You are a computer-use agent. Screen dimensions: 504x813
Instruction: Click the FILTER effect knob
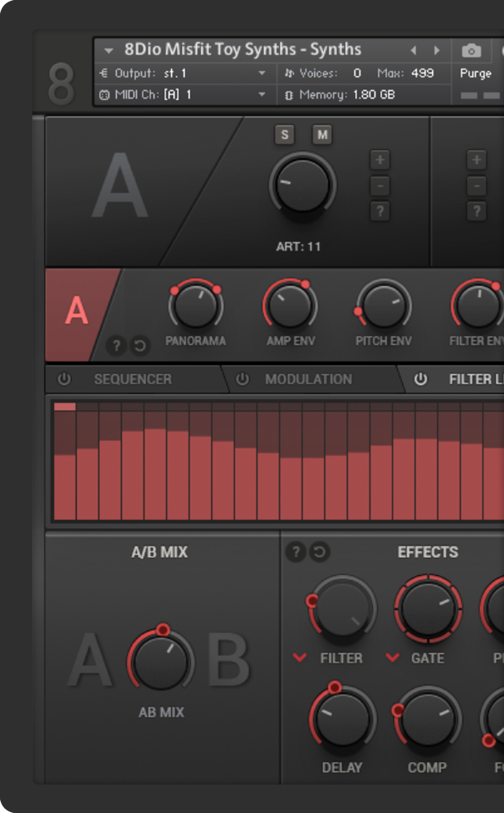pos(342,610)
